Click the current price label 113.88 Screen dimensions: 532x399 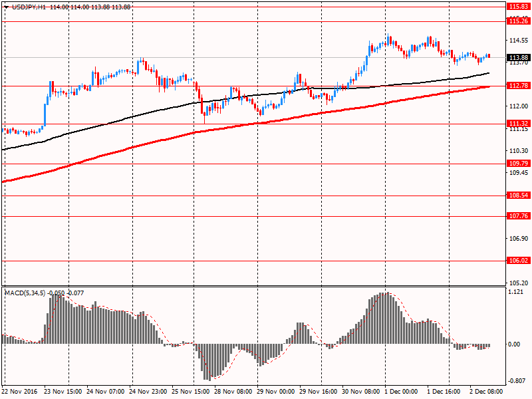(518, 58)
